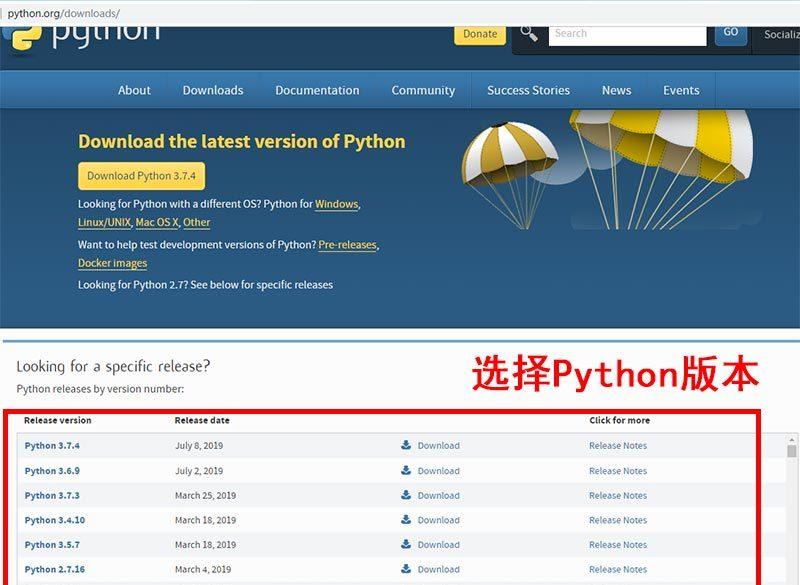This screenshot has width=800, height=585.
Task: Click the release list scrollbar thumb
Action: 791,451
